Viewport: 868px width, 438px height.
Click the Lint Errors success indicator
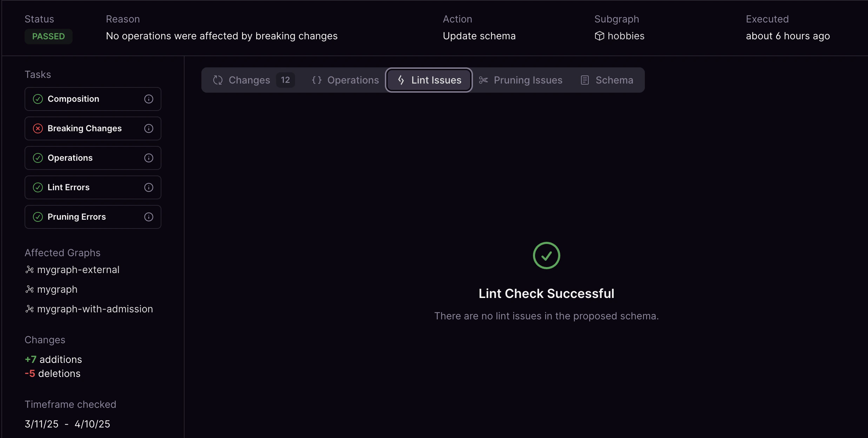coord(38,187)
